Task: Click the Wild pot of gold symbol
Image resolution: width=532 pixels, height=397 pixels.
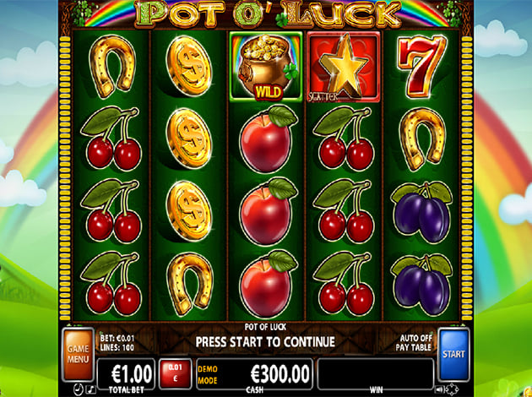Action: tap(266, 67)
